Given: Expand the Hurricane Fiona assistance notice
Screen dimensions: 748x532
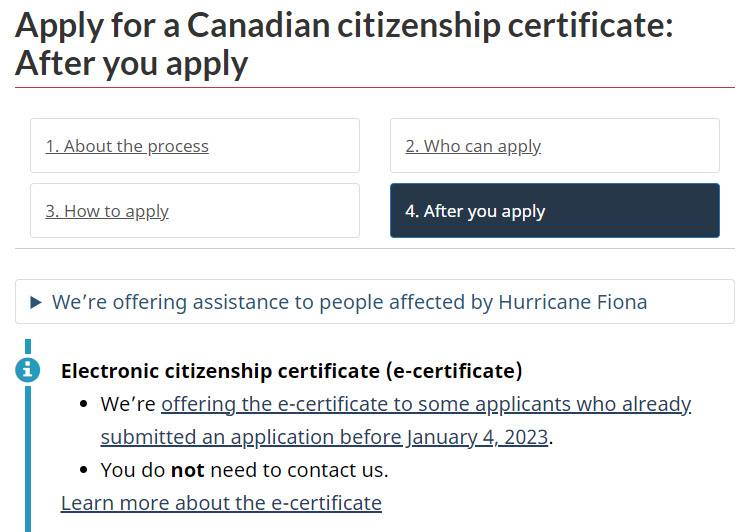Looking at the screenshot, I should click(x=374, y=302).
